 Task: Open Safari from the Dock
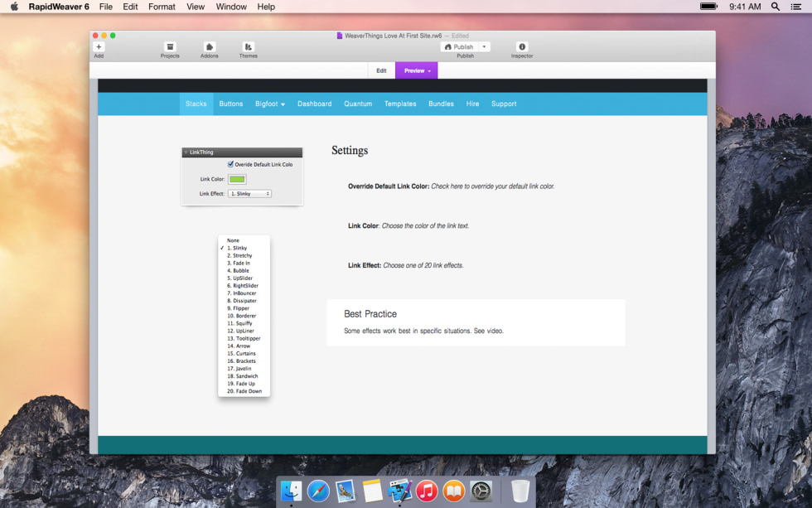318,491
